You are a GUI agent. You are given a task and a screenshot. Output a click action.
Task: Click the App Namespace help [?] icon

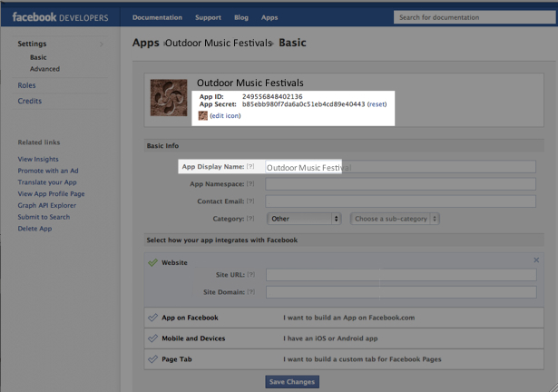(x=250, y=183)
